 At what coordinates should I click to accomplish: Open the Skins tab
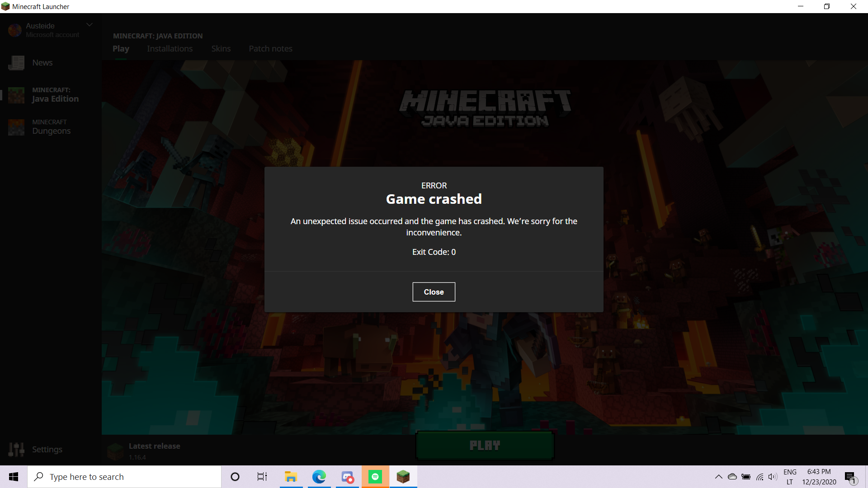(221, 49)
